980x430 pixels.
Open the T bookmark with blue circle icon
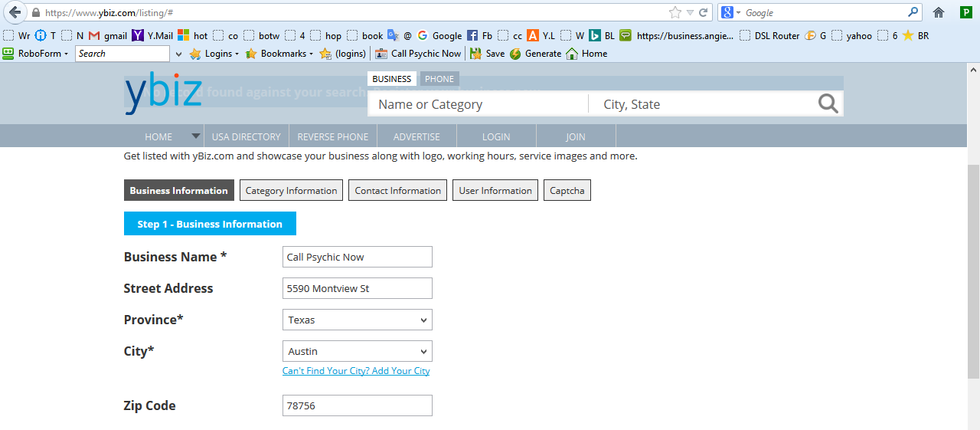45,35
